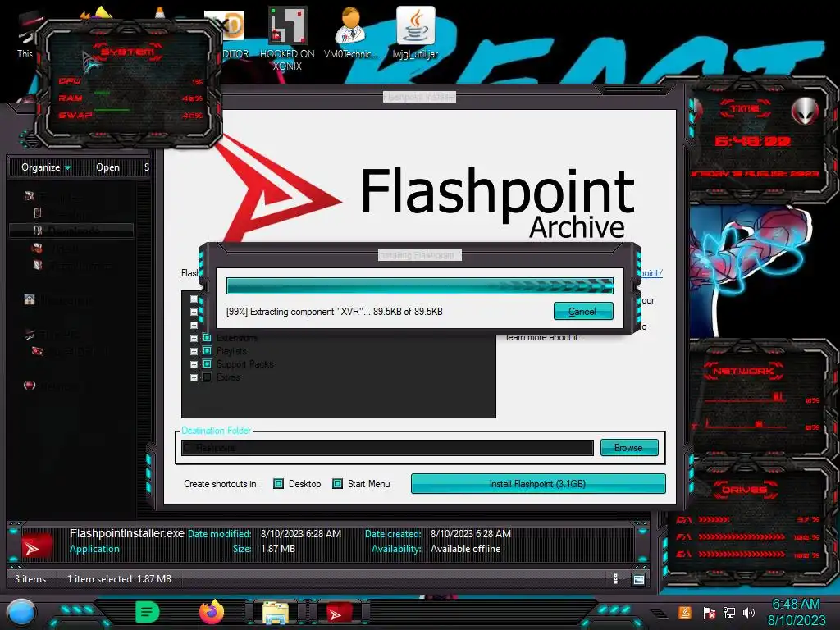Toggle the Playlists component checkbox

207,351
